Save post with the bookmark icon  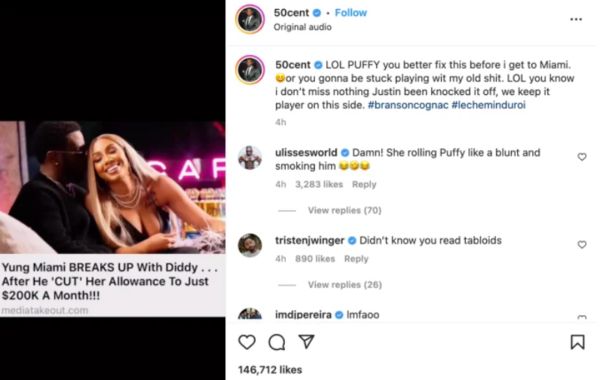[x=577, y=342]
